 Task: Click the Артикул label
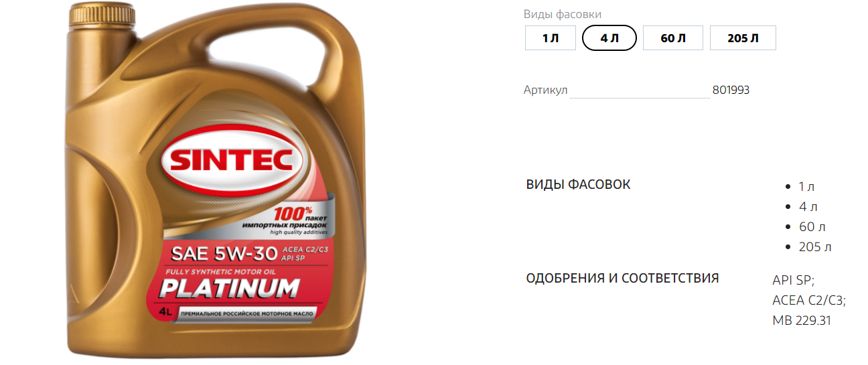[546, 90]
